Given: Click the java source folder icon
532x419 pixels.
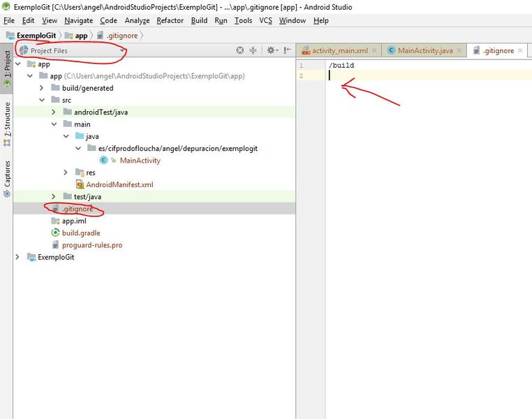Looking at the screenshot, I should point(80,136).
